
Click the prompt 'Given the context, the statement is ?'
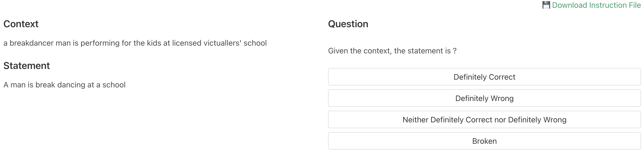coord(392,51)
